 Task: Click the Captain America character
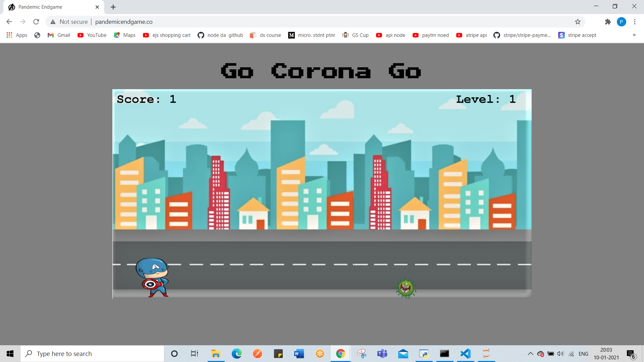(152, 277)
